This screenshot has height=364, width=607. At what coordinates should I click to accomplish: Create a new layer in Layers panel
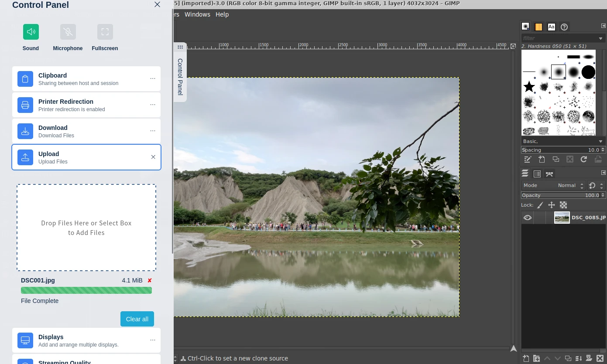pyautogui.click(x=526, y=358)
